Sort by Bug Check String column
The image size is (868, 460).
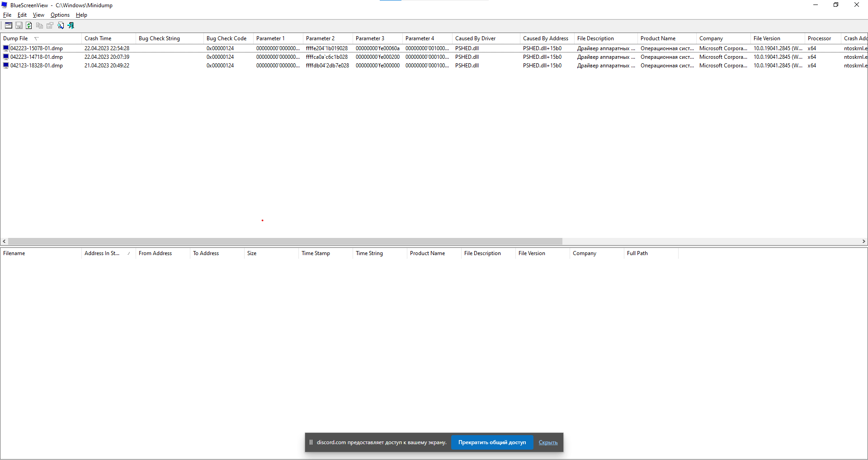pyautogui.click(x=170, y=38)
